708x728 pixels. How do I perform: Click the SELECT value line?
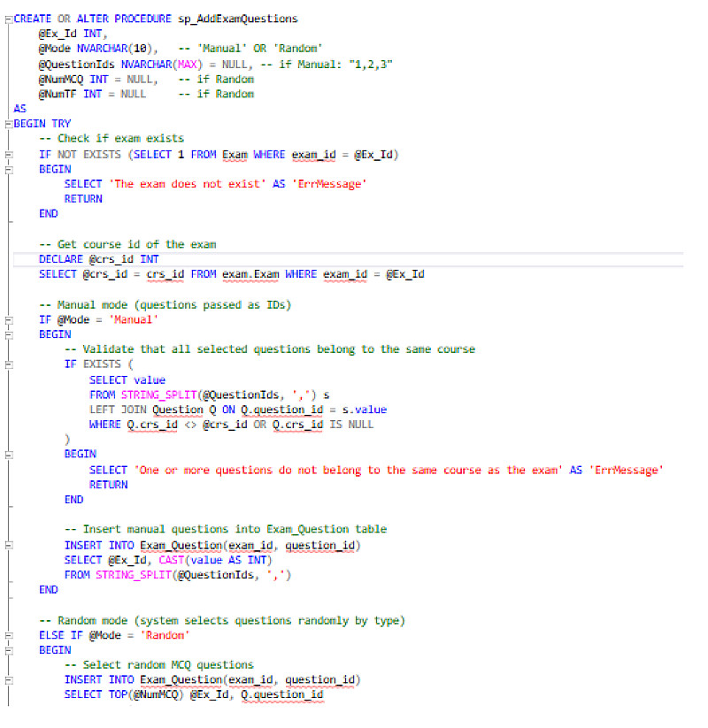(x=127, y=380)
